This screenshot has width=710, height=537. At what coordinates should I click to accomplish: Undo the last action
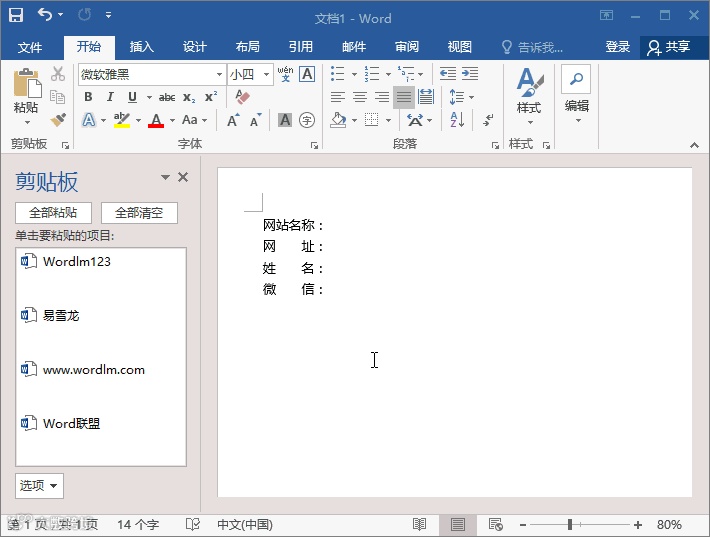click(45, 15)
